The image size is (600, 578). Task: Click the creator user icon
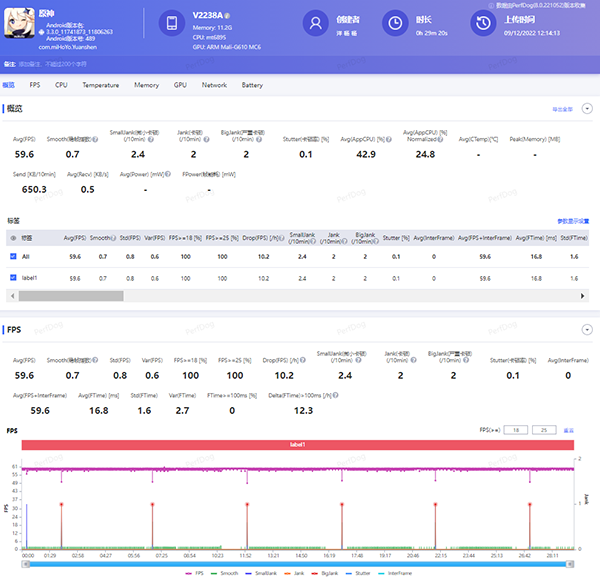[317, 23]
